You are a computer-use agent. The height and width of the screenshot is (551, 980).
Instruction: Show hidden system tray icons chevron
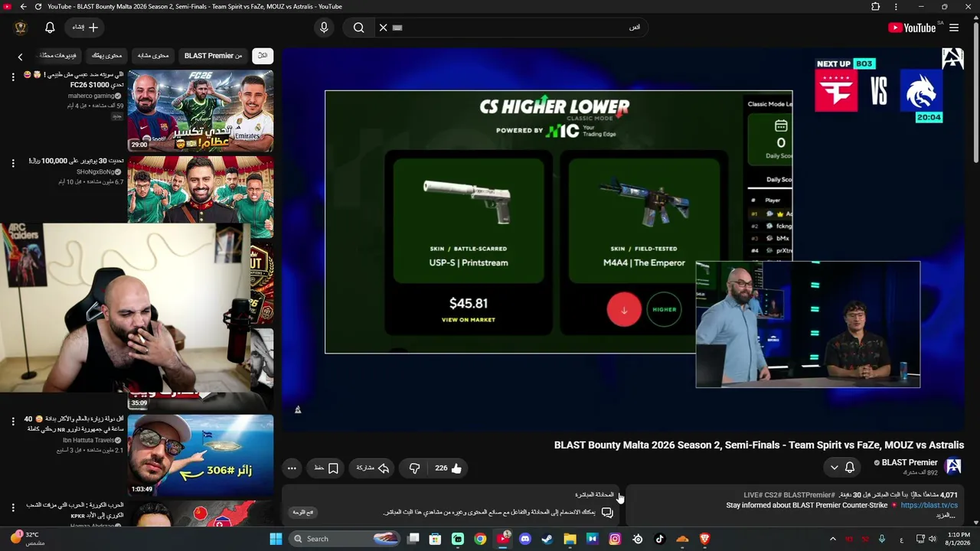click(833, 539)
